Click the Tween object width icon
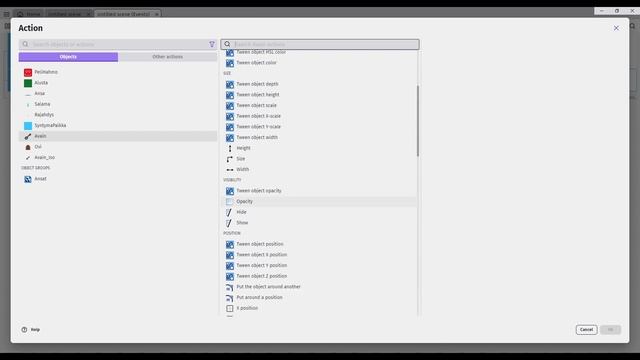The height and width of the screenshot is (360, 640). (230, 138)
